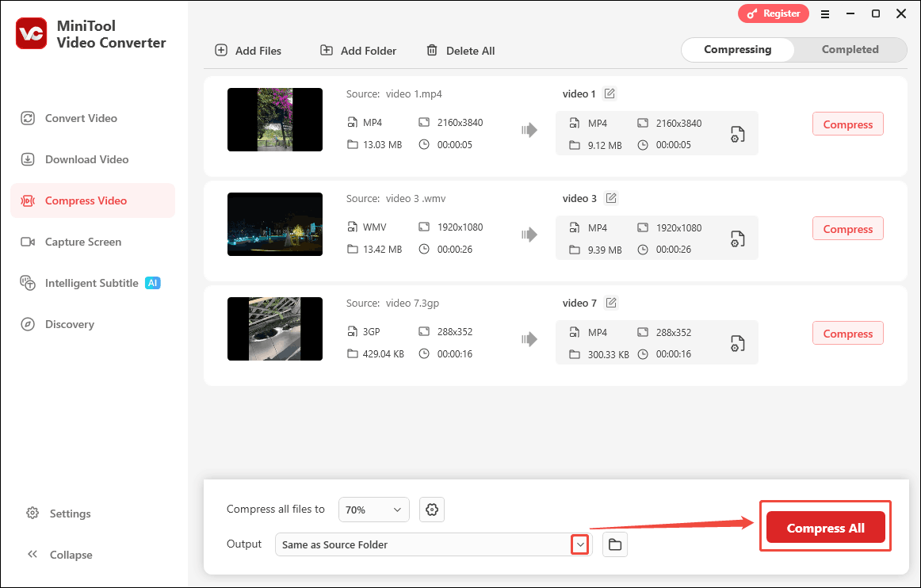Rename video 1 using the pencil icon

(610, 93)
